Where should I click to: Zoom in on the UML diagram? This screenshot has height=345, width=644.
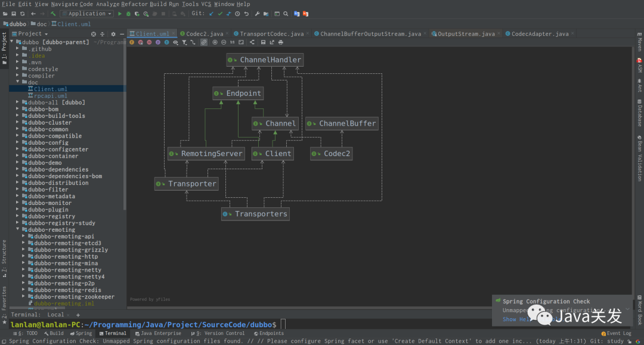coord(215,42)
